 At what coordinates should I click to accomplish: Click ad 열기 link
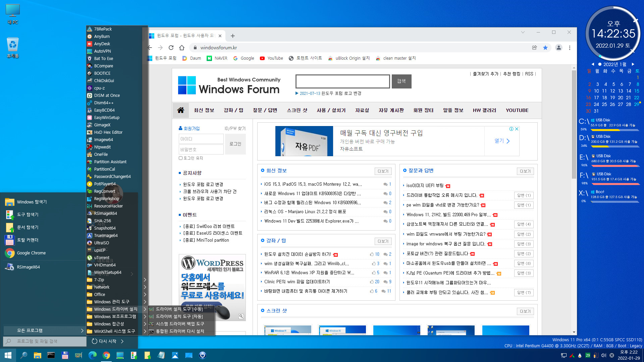coord(502,141)
